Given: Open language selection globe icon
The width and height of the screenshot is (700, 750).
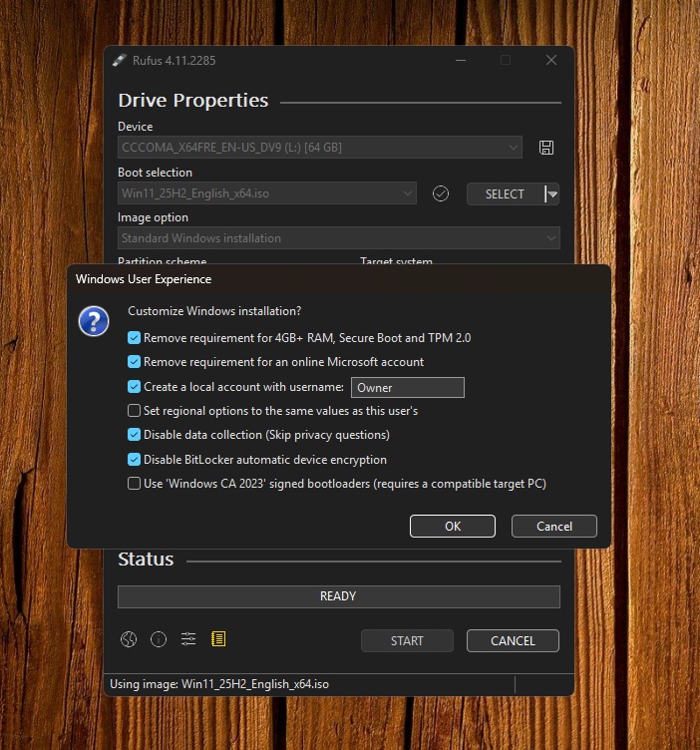Looking at the screenshot, I should (x=129, y=640).
